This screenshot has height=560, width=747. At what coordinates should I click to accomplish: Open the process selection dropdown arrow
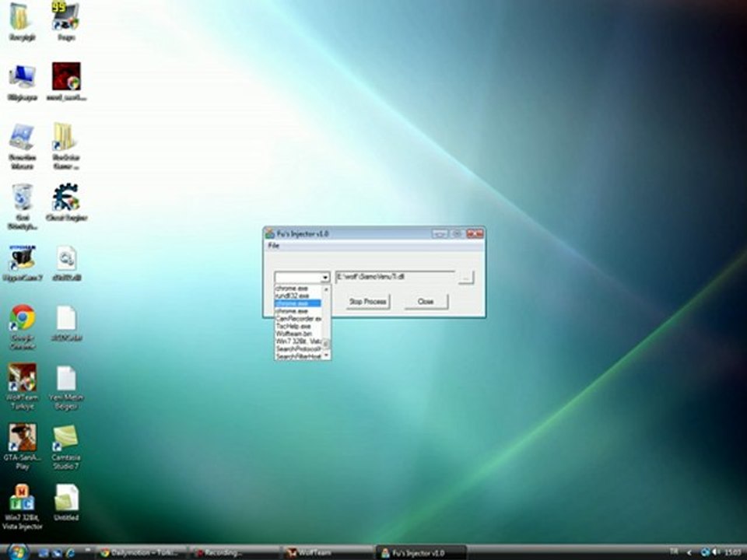click(x=325, y=277)
